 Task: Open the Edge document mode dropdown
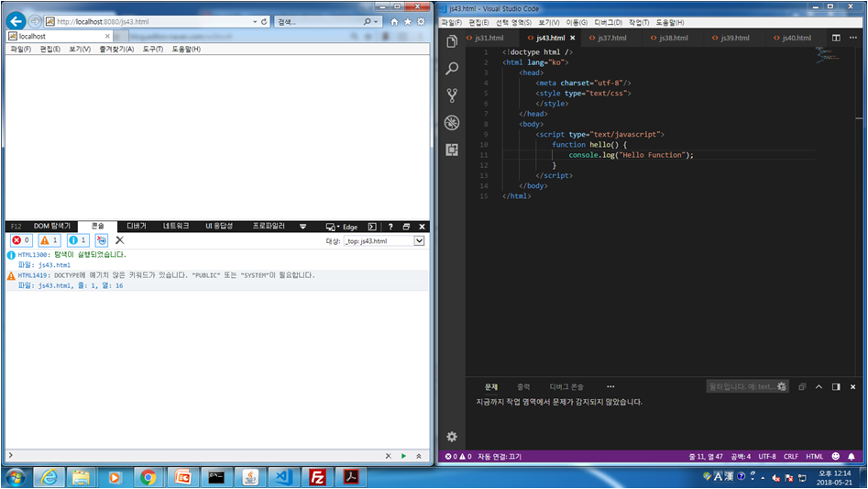point(342,227)
